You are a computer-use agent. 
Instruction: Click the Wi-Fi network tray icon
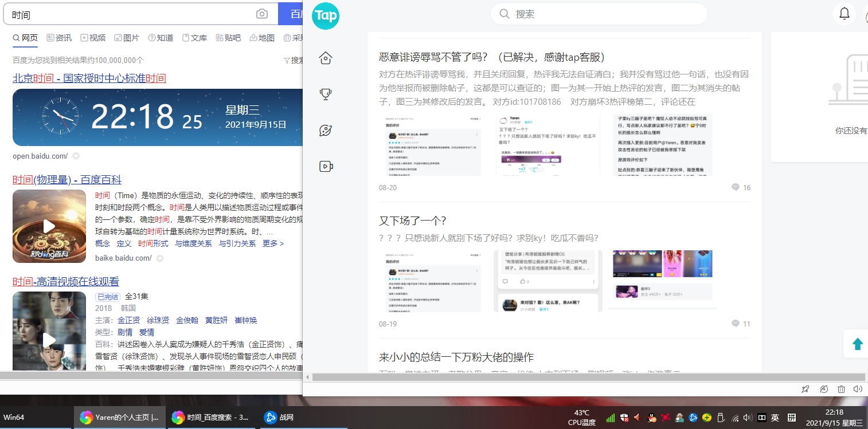(x=735, y=418)
